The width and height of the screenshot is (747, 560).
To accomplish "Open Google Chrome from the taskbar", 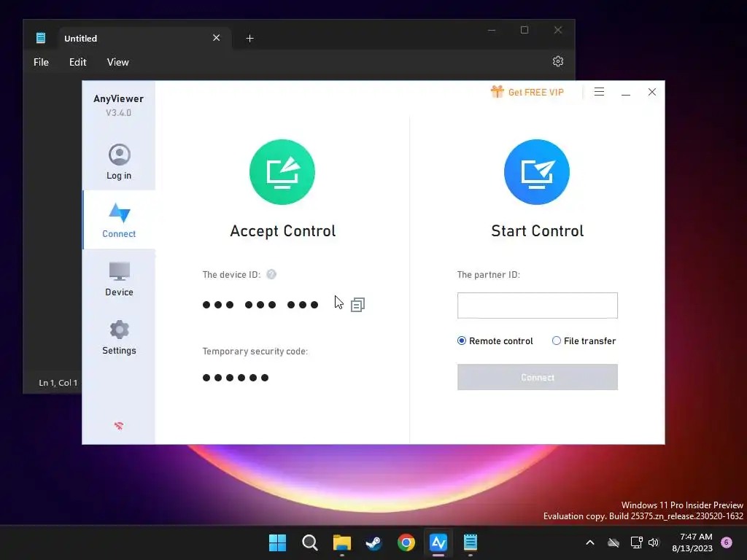I will click(406, 542).
